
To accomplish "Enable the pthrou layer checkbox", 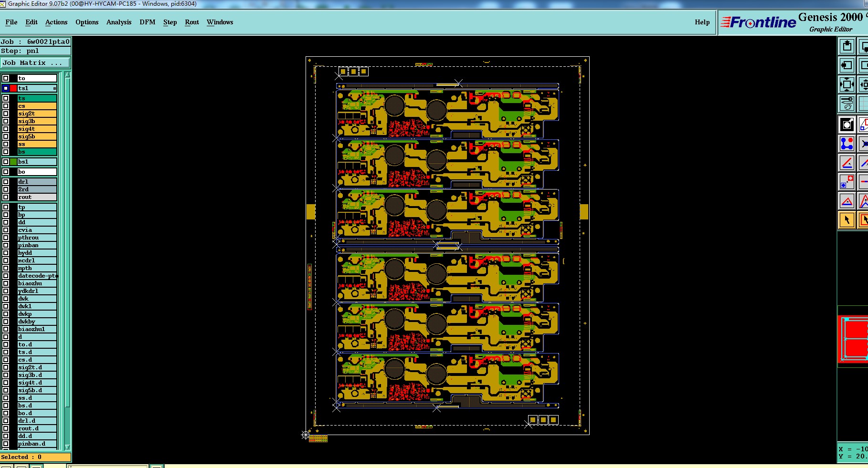I will 6,238.
